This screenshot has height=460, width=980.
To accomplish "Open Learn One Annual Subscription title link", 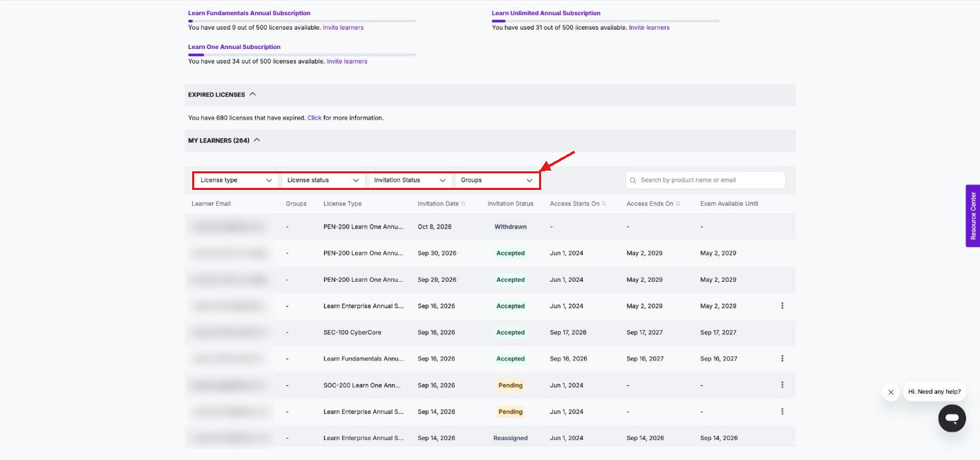I will coord(234,47).
